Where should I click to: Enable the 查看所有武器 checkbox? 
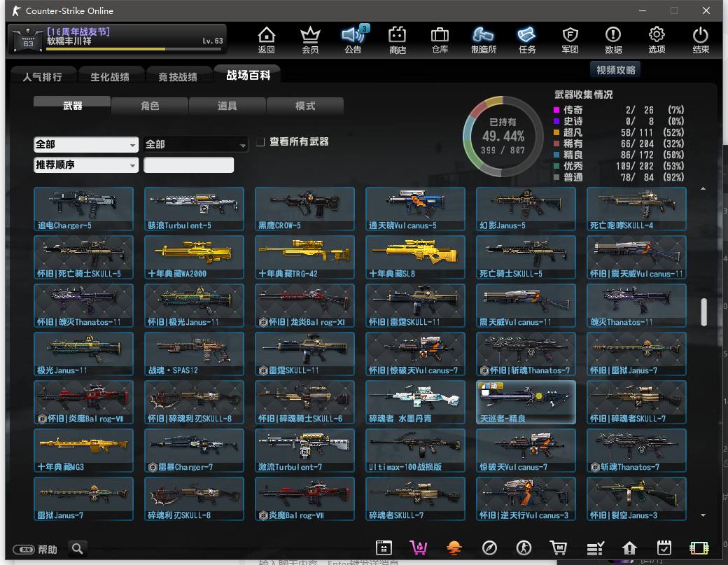[x=260, y=142]
